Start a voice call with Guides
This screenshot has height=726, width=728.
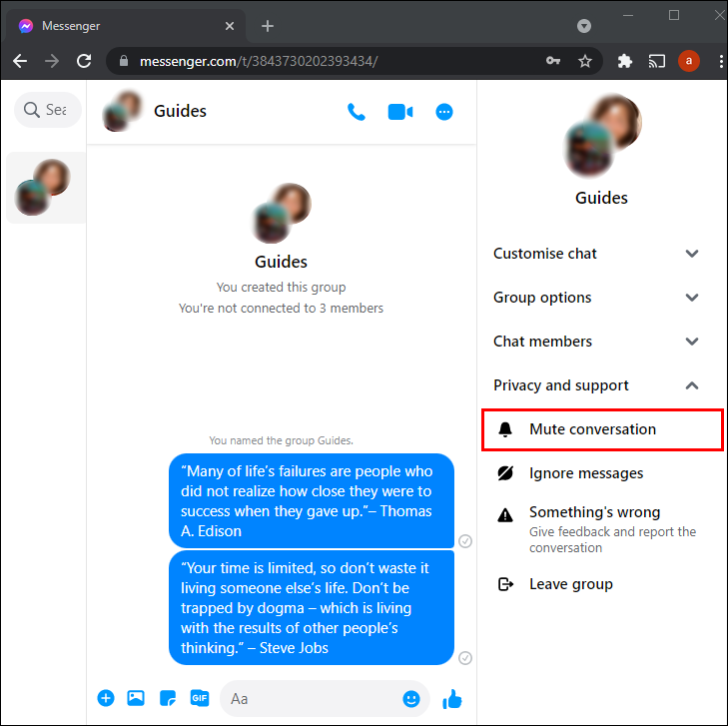(x=357, y=112)
